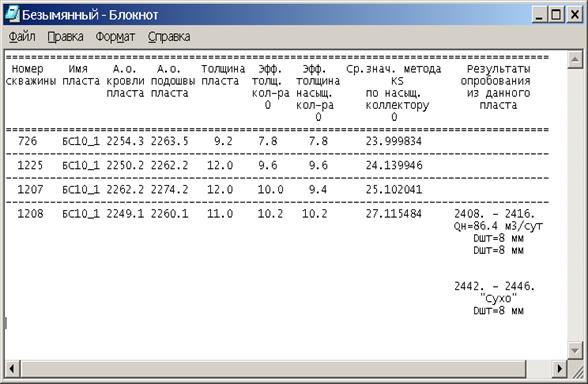Click value 27.115484

point(394,214)
